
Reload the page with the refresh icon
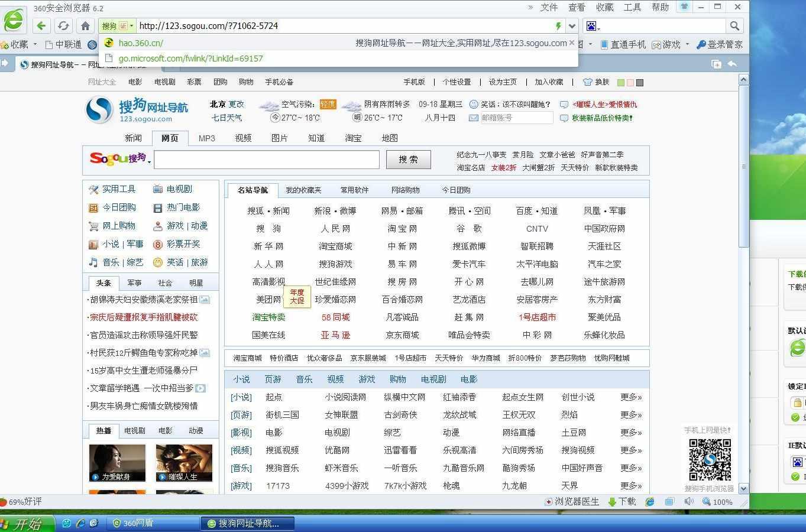pyautogui.click(x=63, y=25)
